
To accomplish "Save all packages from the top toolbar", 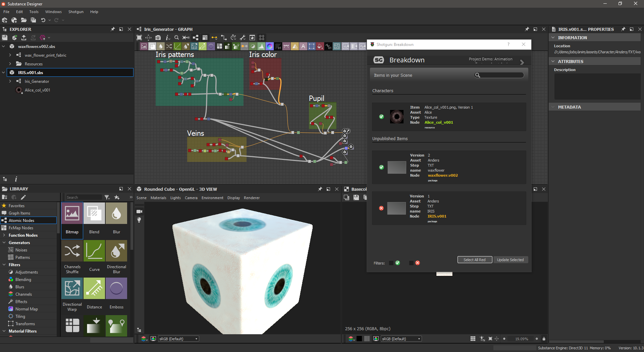I will click(33, 20).
